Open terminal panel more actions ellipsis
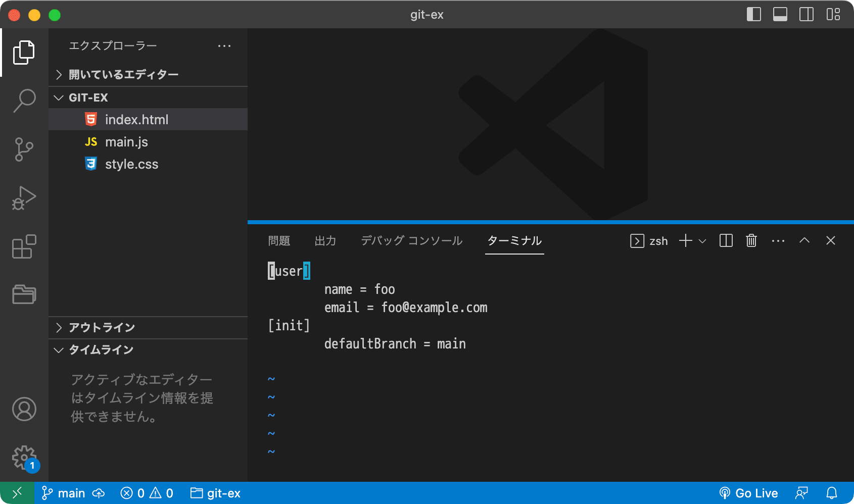 click(778, 241)
